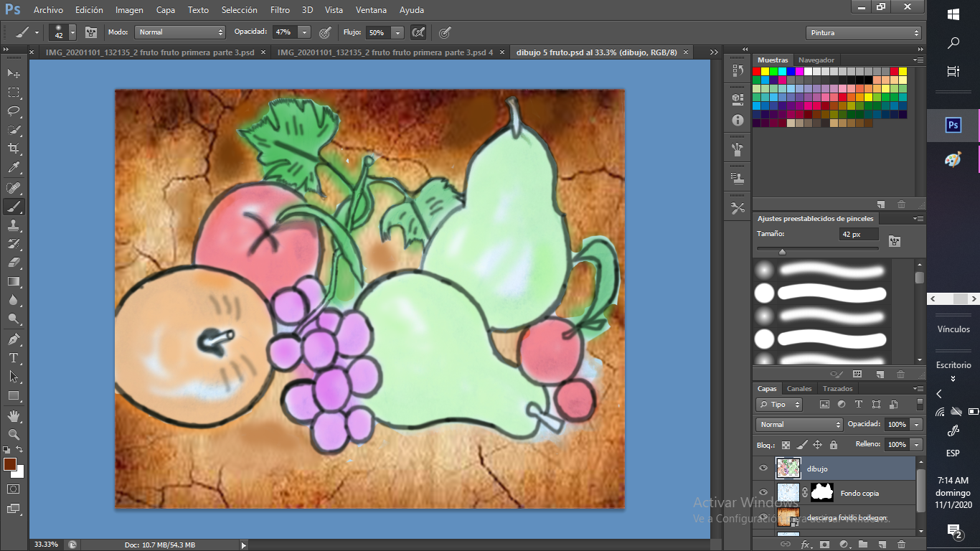The width and height of the screenshot is (980, 551).
Task: Open the Pintura workspace dropdown
Action: click(x=864, y=32)
